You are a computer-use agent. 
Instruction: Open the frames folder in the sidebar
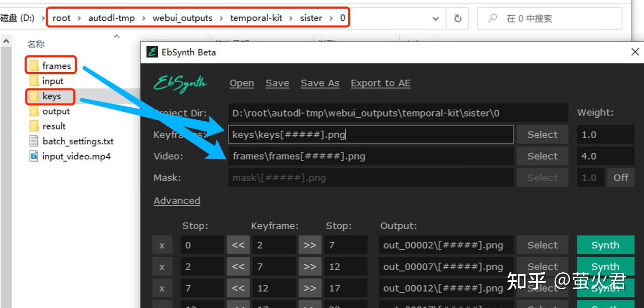click(x=57, y=66)
